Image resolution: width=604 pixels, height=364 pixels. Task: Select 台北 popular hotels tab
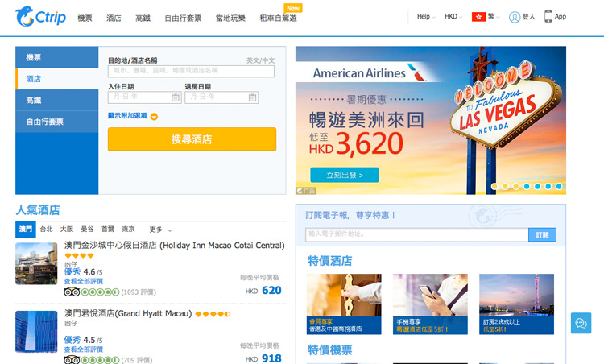(x=46, y=230)
